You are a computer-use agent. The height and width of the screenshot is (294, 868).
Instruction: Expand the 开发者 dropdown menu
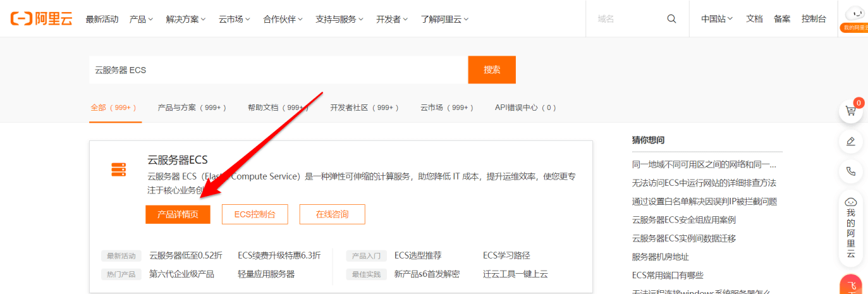(392, 19)
